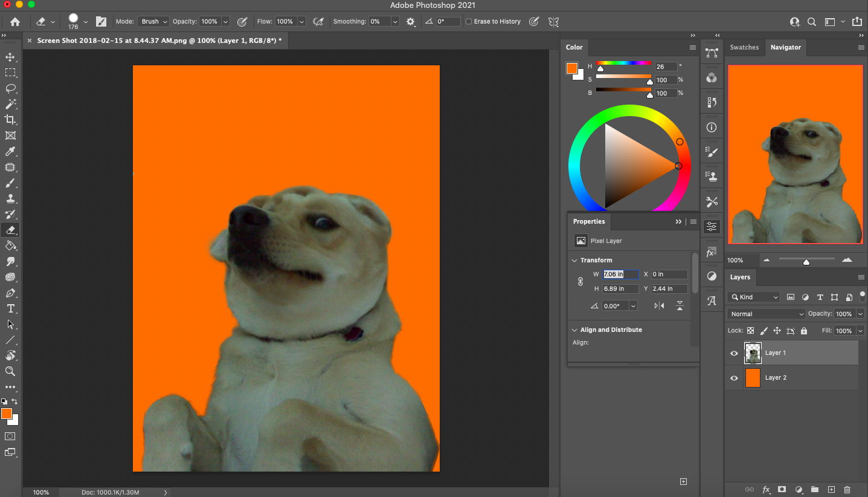
Task: Toggle lock position for the layer
Action: click(777, 331)
